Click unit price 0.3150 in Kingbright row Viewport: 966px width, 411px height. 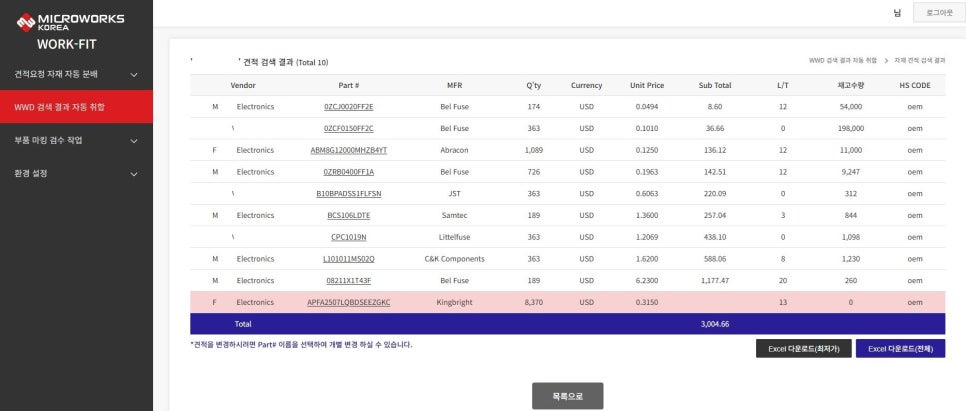[647, 302]
